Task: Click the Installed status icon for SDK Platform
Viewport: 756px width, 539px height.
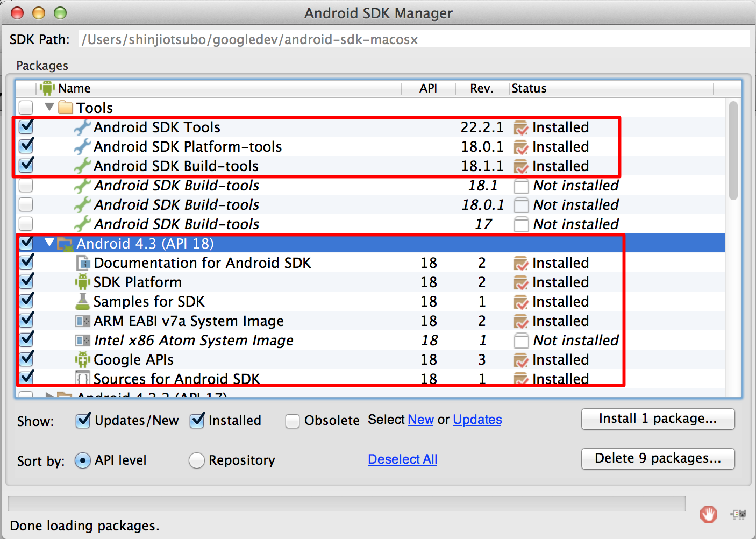Action: 521,282
